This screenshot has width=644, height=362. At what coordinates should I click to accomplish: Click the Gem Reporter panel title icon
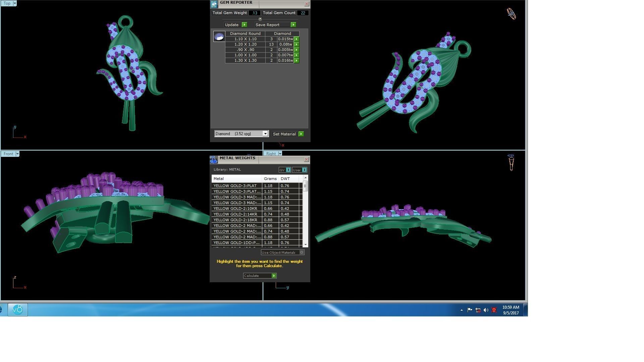point(214,4)
